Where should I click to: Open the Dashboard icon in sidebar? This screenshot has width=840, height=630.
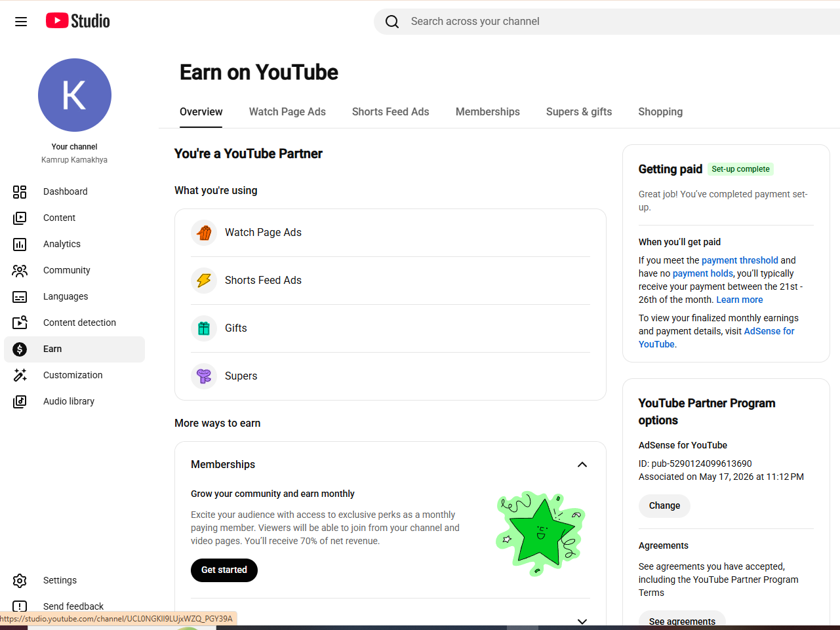click(x=20, y=191)
